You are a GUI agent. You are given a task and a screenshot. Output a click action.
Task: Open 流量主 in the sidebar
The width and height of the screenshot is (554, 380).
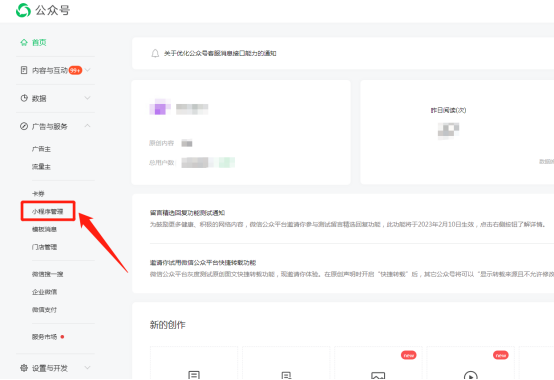(41, 166)
